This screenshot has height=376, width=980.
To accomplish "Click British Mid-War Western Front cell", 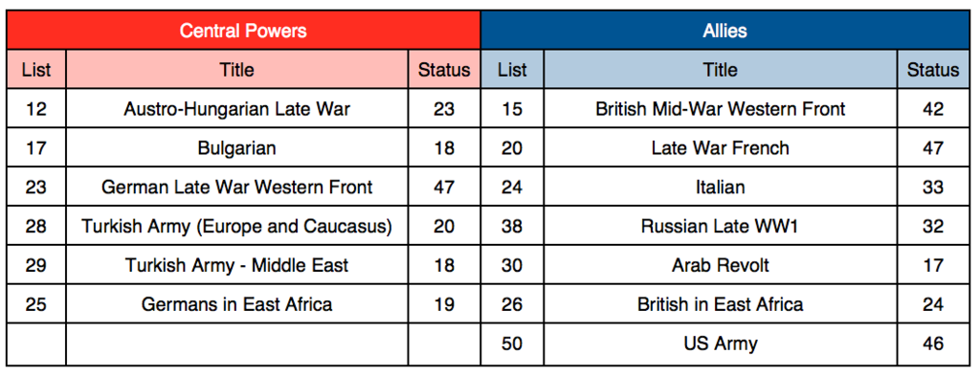I will tap(721, 109).
